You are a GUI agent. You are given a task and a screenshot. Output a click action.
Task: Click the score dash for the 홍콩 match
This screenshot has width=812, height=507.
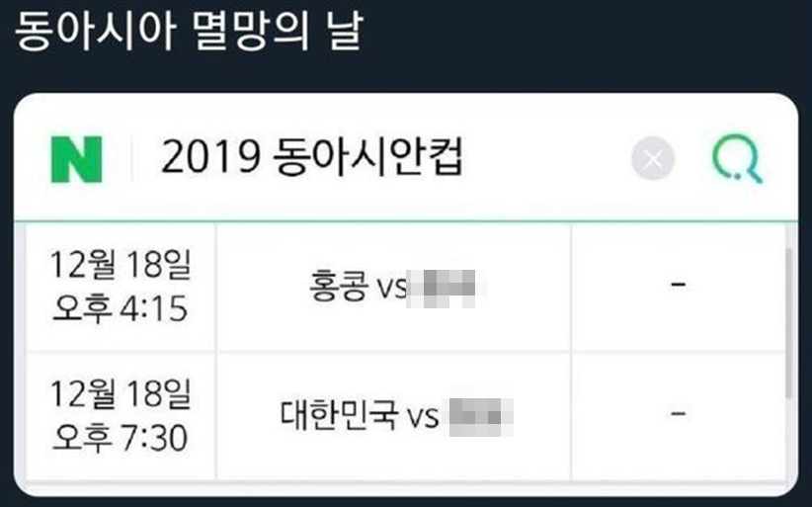point(679,284)
